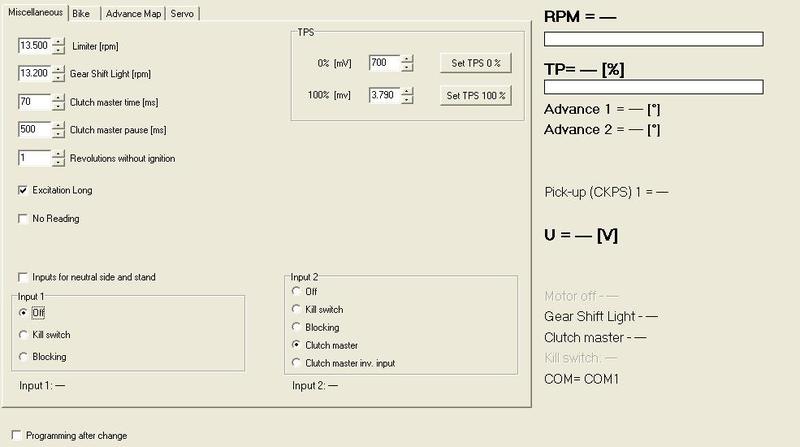
Task: Decrease Clutch master pause with down arrow
Action: click(x=58, y=134)
